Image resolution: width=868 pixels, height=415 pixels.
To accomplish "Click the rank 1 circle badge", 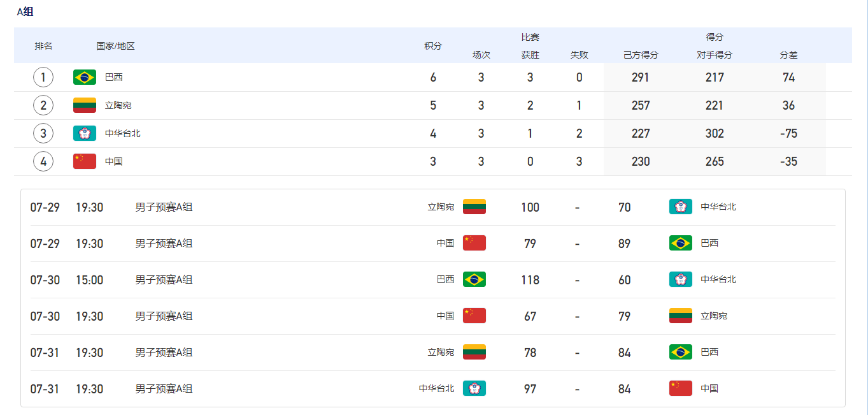I will coord(43,77).
